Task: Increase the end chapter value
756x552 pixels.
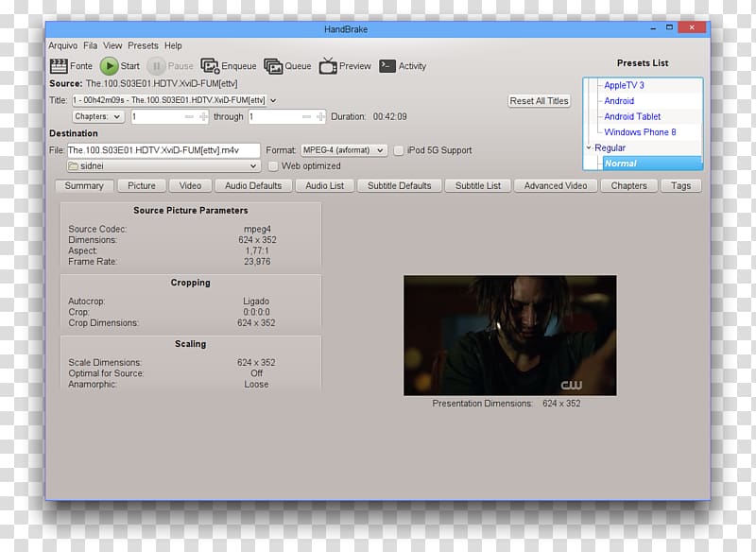Action: [x=320, y=116]
